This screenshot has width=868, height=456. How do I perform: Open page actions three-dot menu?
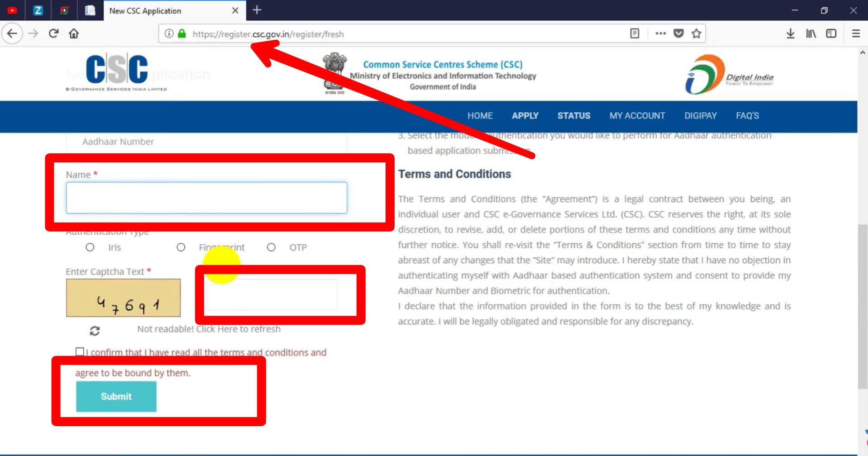click(660, 33)
